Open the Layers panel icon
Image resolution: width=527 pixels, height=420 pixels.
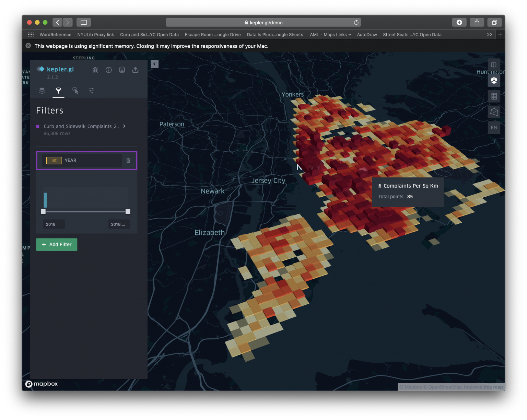point(42,91)
